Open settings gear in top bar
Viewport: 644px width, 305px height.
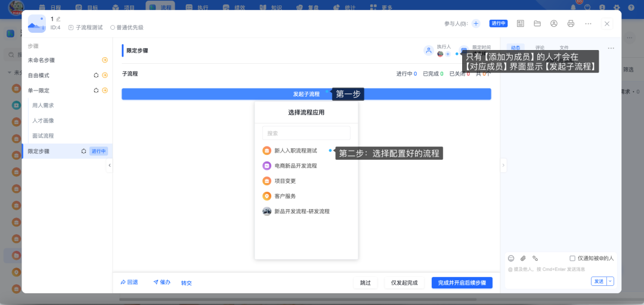pyautogui.click(x=617, y=7)
